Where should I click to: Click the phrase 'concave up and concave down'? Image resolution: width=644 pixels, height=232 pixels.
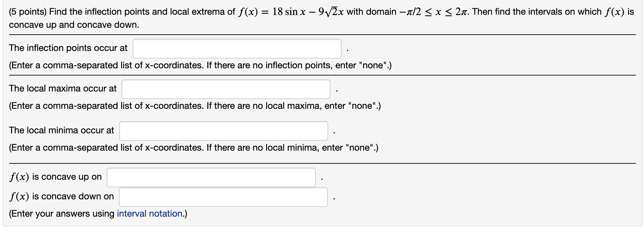[x=74, y=25]
